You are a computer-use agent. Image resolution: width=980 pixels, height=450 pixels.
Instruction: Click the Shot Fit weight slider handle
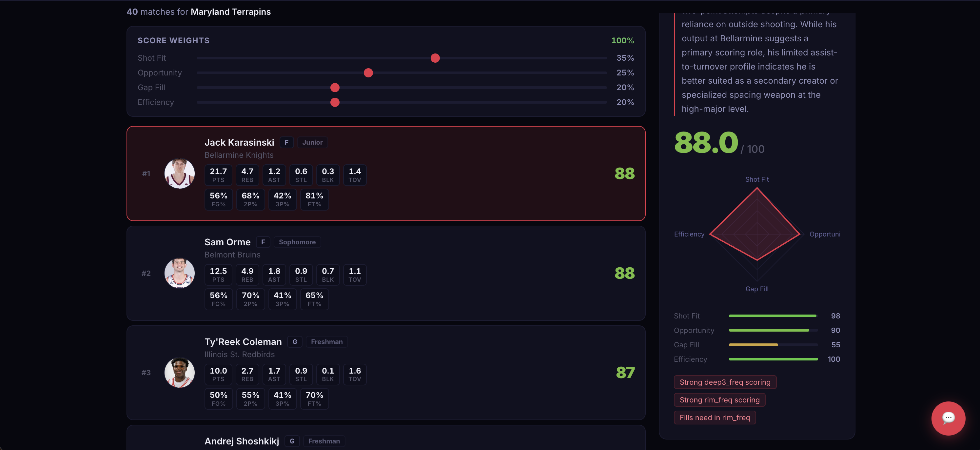point(435,58)
